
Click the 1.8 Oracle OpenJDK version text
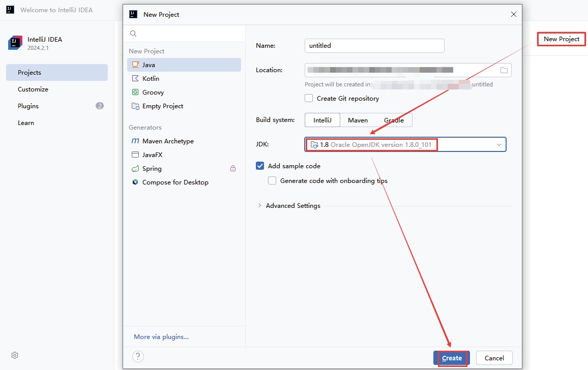coord(376,145)
